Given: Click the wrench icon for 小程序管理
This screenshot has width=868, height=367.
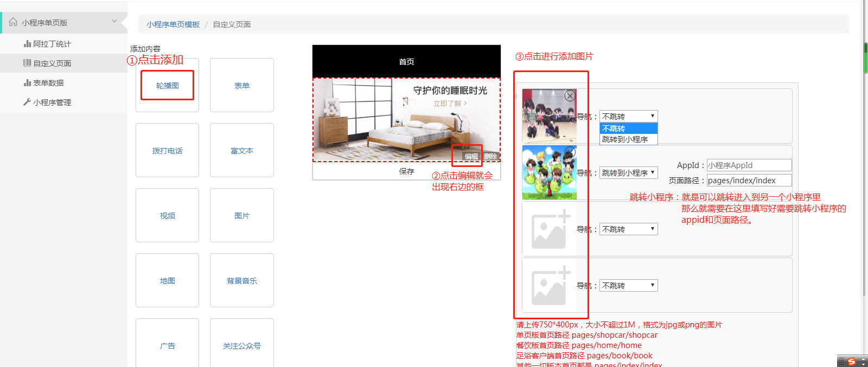Looking at the screenshot, I should coord(27,102).
